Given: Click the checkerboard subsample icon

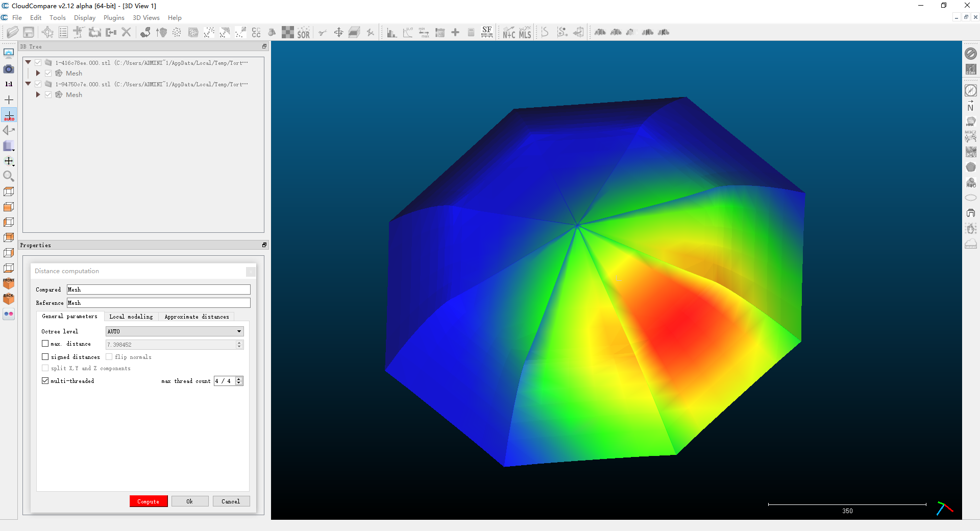Looking at the screenshot, I should pyautogui.click(x=288, y=32).
